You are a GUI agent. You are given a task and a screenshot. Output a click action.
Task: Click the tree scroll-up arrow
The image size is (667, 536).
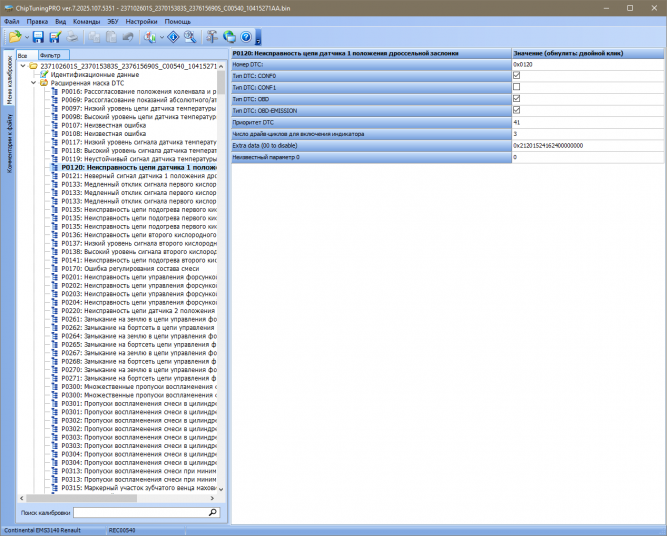click(221, 66)
